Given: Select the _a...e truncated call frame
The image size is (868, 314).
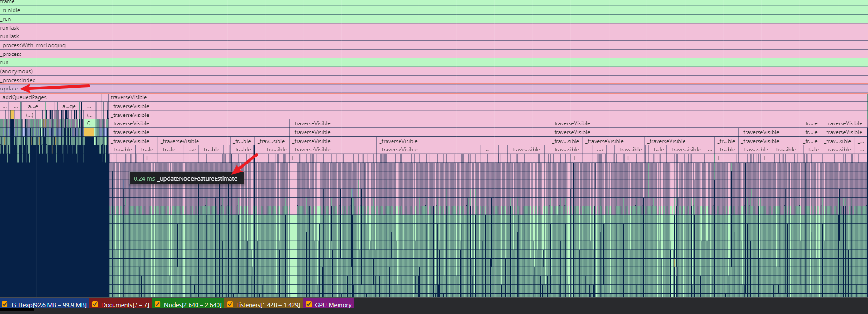Looking at the screenshot, I should pyautogui.click(x=34, y=106).
